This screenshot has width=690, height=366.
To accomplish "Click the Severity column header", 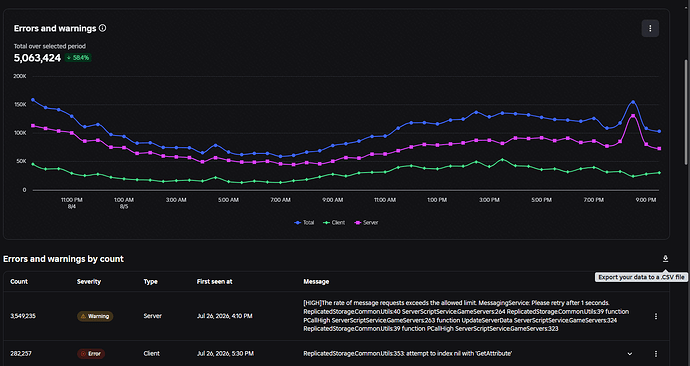I will [89, 282].
